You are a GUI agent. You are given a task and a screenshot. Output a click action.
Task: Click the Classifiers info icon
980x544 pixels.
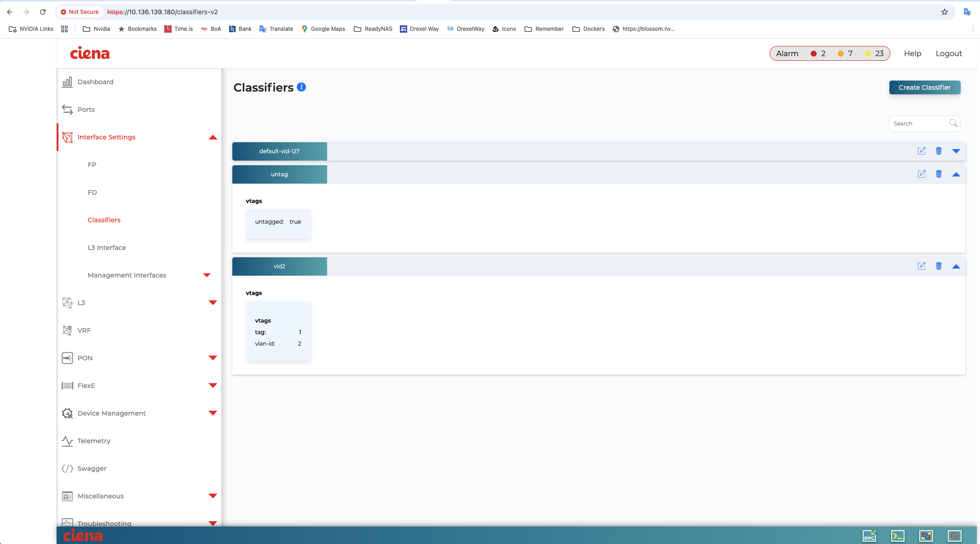click(x=301, y=87)
